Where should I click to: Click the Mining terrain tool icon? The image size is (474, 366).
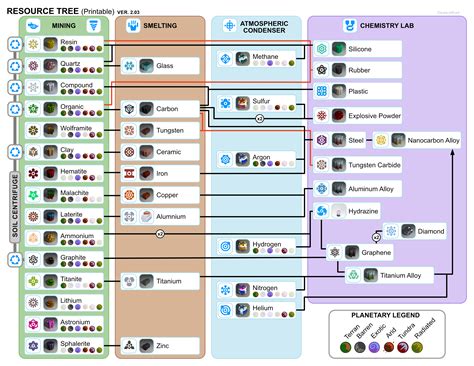[x=33, y=26]
